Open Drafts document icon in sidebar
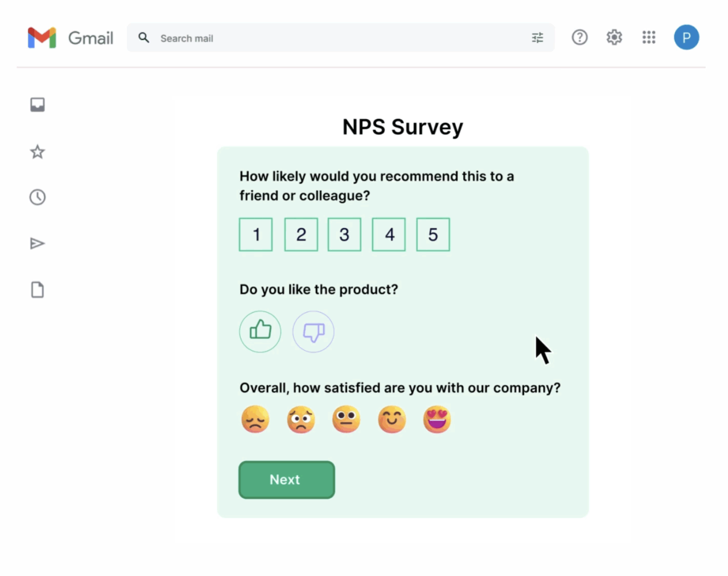The height and width of the screenshot is (576, 728). [37, 290]
